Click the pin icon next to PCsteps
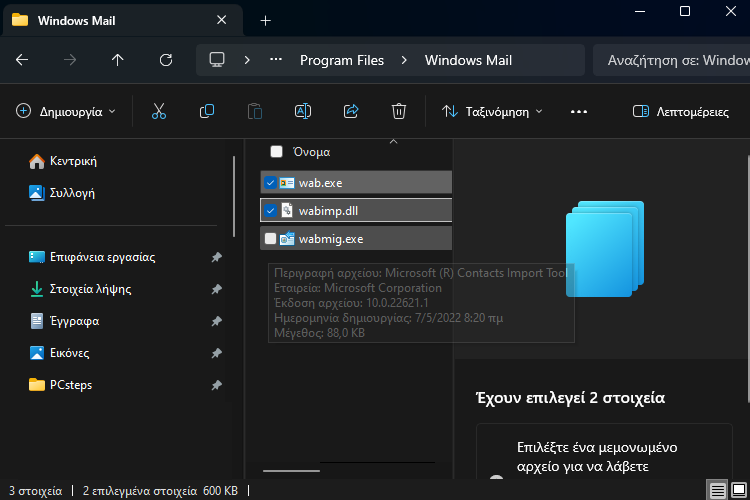The image size is (750, 500). pyautogui.click(x=217, y=385)
